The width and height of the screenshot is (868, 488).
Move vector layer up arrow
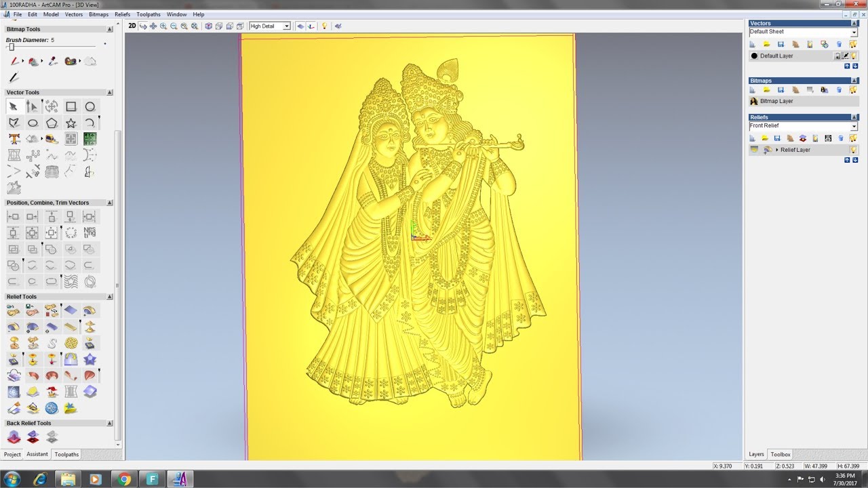847,66
